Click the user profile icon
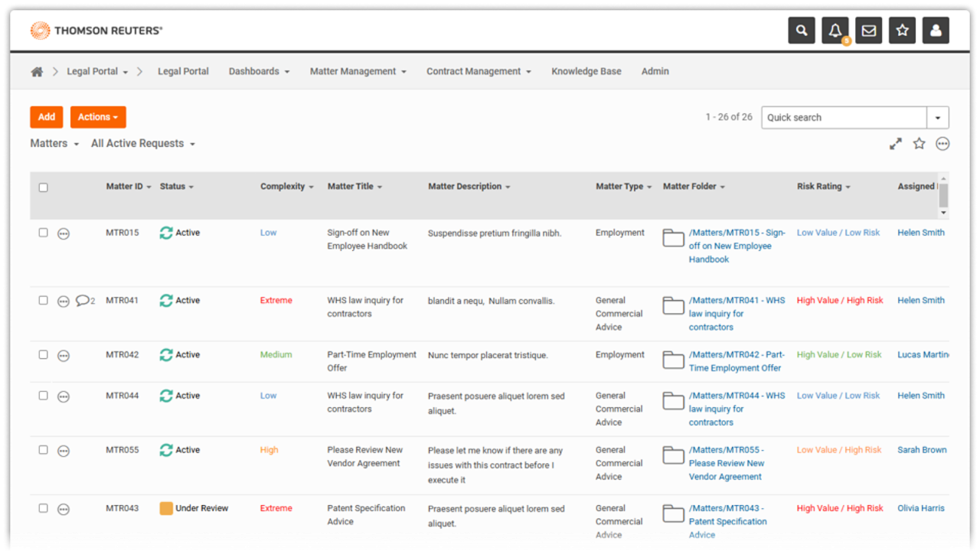The height and width of the screenshot is (551, 980). 936,31
